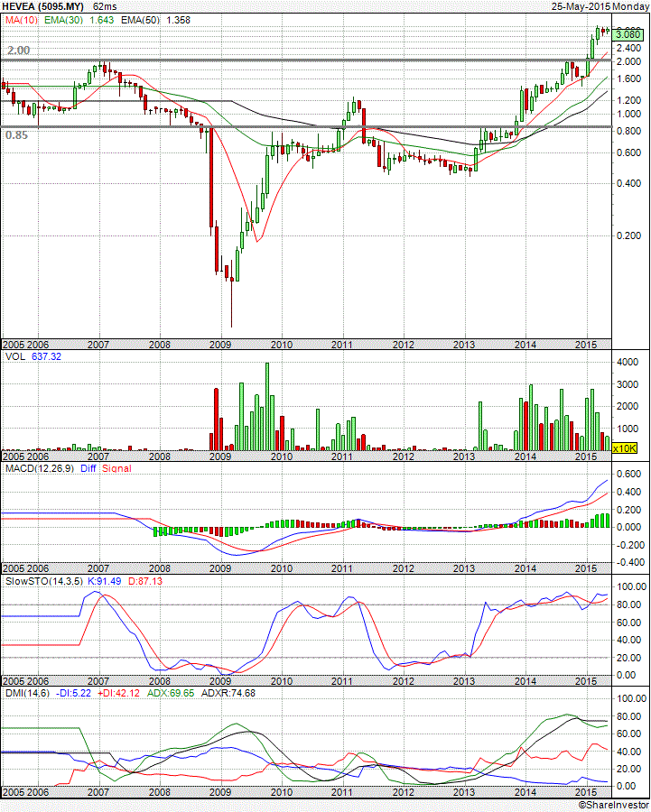Viewport: 651px width, 812px height.
Task: Select the EMA(50) legend label
Action: pyautogui.click(x=141, y=20)
